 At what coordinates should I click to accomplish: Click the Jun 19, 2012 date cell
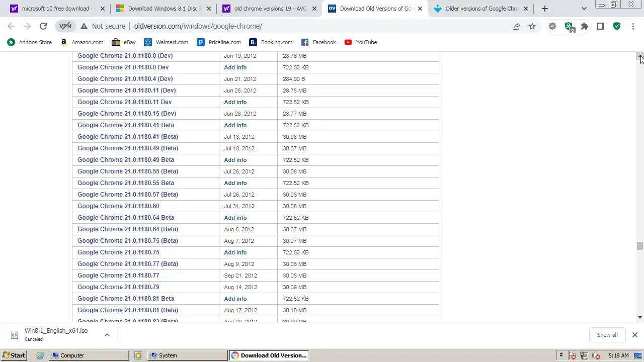pyautogui.click(x=240, y=56)
